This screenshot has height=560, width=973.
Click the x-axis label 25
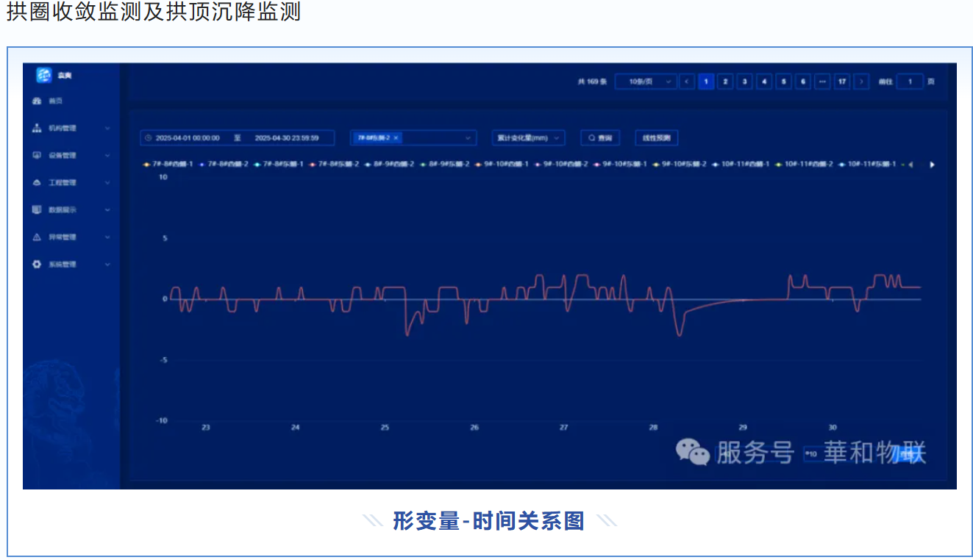pyautogui.click(x=385, y=428)
